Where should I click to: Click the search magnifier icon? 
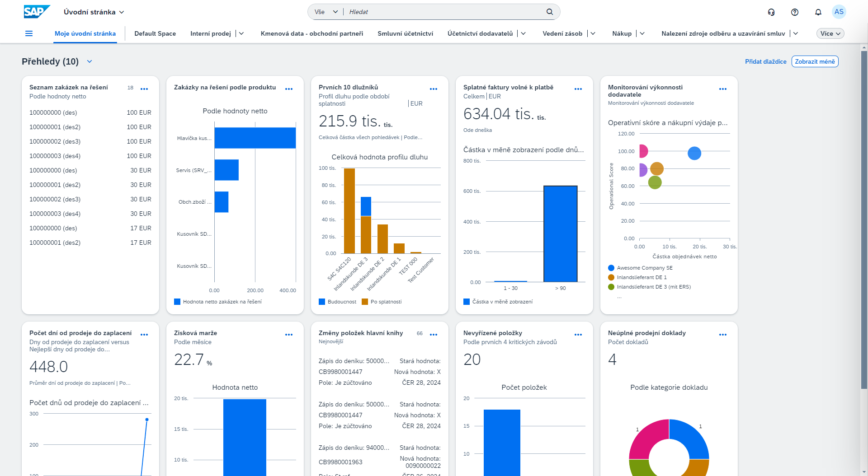(x=550, y=12)
